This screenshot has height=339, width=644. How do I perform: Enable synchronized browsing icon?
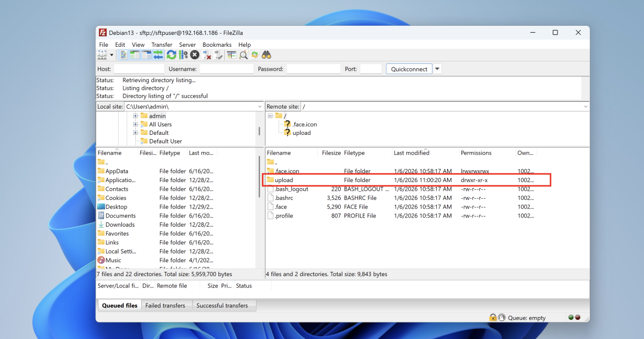(x=255, y=55)
